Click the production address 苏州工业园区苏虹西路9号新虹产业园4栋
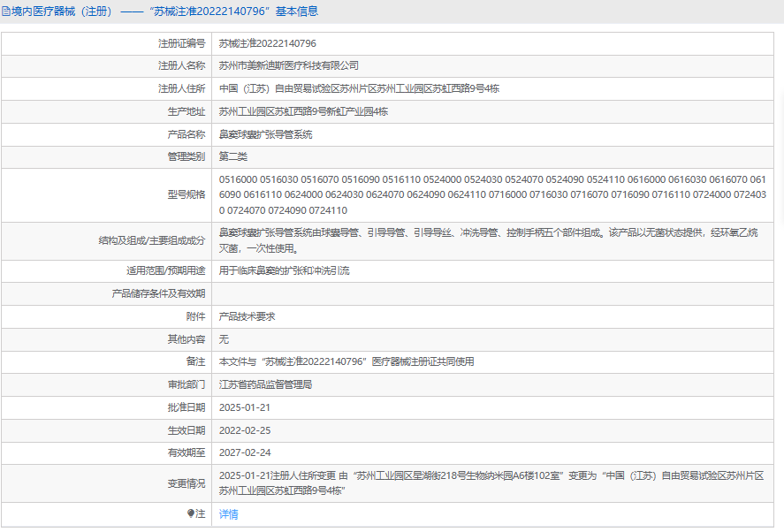 (x=303, y=111)
